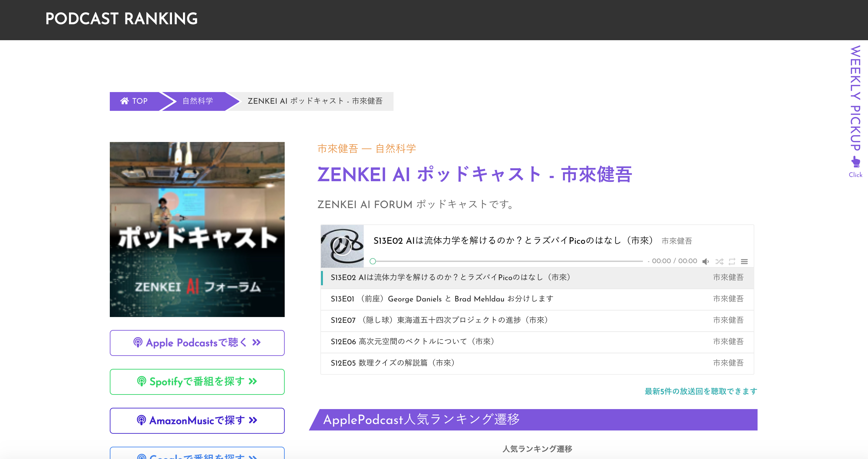Viewport: 868px width, 459px height.
Task: Click the double chevron on Spotify button
Action: (x=253, y=382)
